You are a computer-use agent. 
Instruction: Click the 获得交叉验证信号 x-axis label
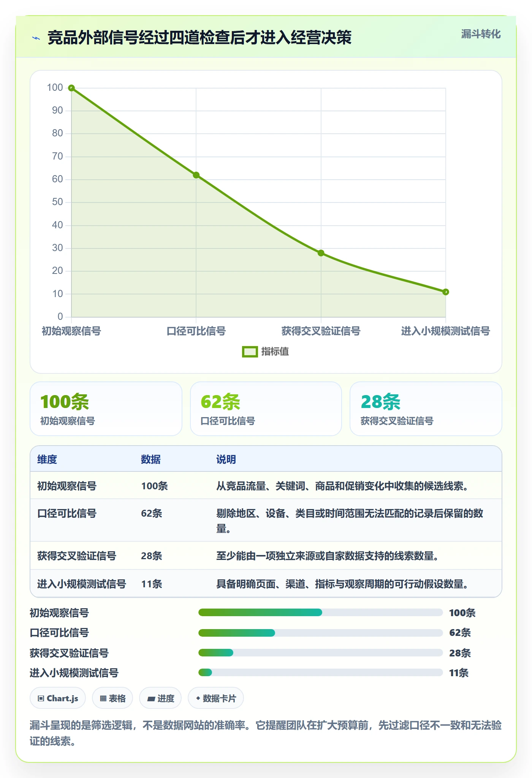(x=321, y=331)
